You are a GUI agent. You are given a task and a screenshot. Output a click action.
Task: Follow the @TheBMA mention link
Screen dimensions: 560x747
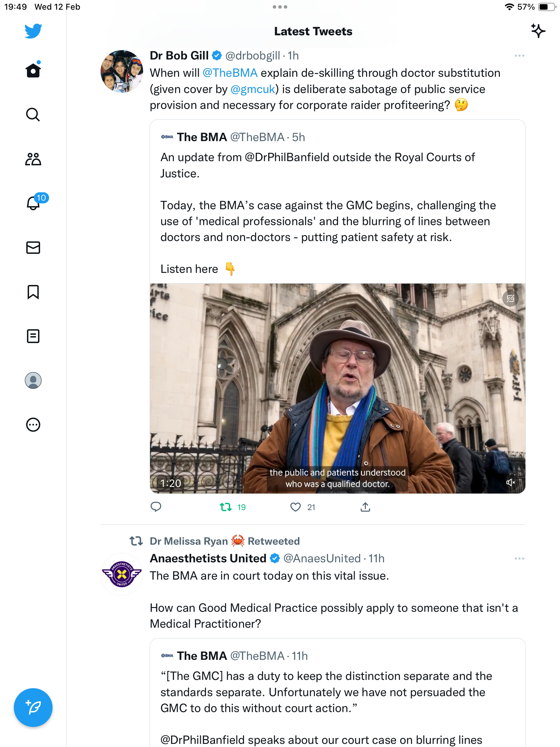tap(230, 73)
